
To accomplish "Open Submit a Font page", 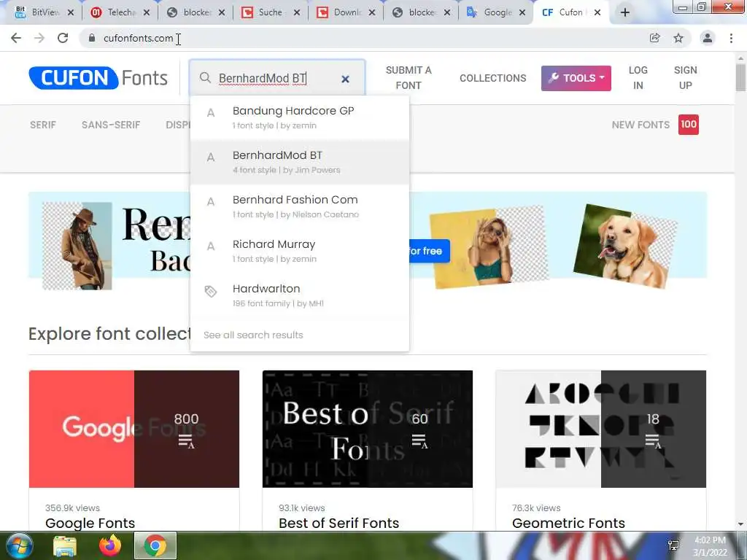I will coord(409,77).
